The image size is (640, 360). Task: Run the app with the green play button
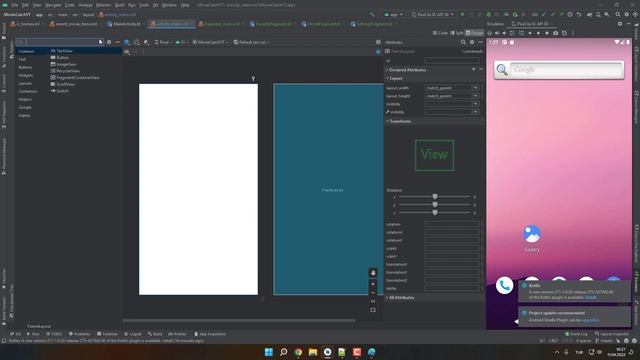[x=462, y=14]
